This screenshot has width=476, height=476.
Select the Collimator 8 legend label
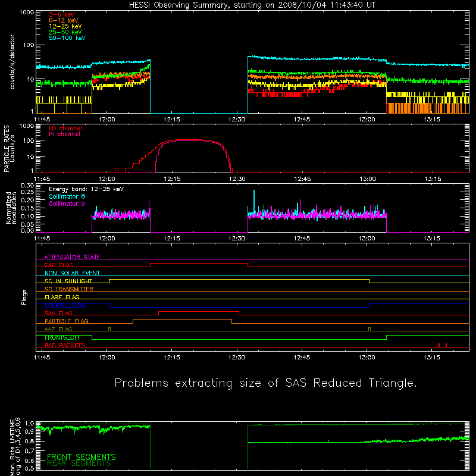67,196
